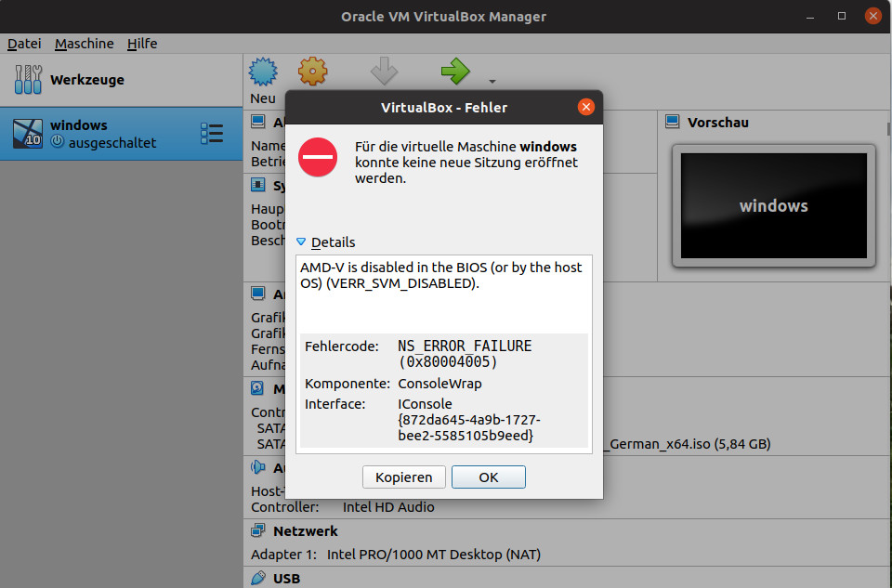The height and width of the screenshot is (588, 892).
Task: Select the Werkzeuge entry label
Action: click(87, 80)
